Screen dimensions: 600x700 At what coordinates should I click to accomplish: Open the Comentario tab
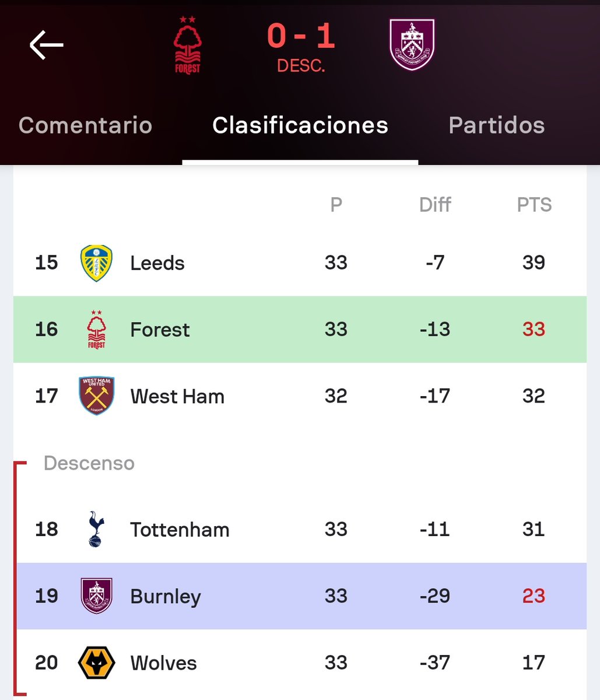[x=85, y=125]
